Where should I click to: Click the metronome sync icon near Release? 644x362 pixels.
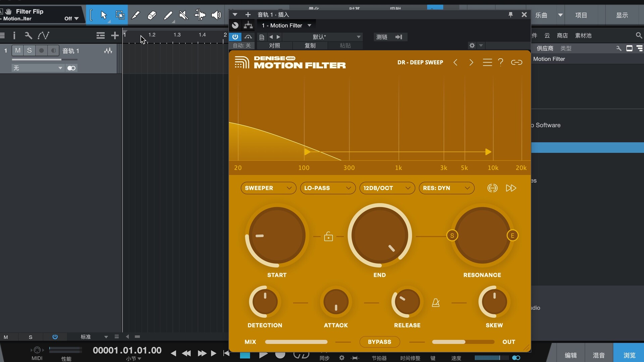click(x=436, y=303)
